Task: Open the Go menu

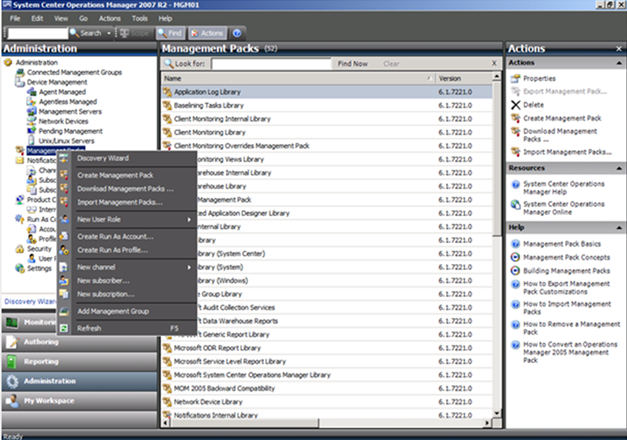Action: [x=83, y=18]
